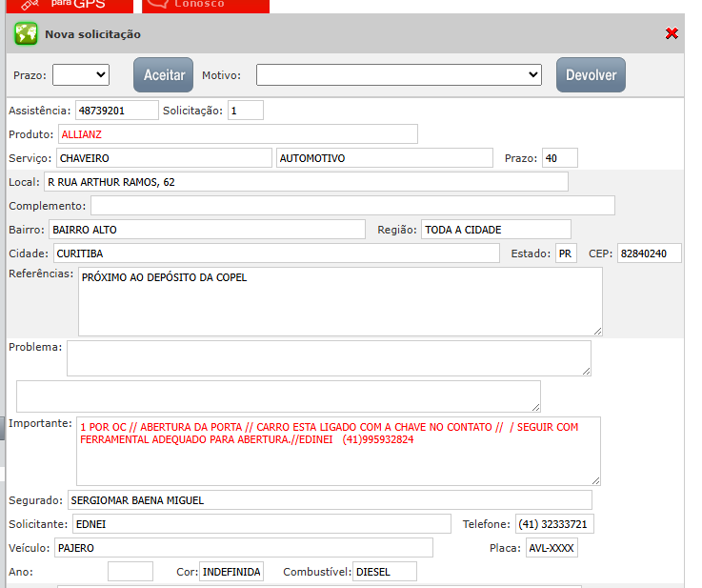
Task: Click the Solicitação field
Action: [x=246, y=111]
